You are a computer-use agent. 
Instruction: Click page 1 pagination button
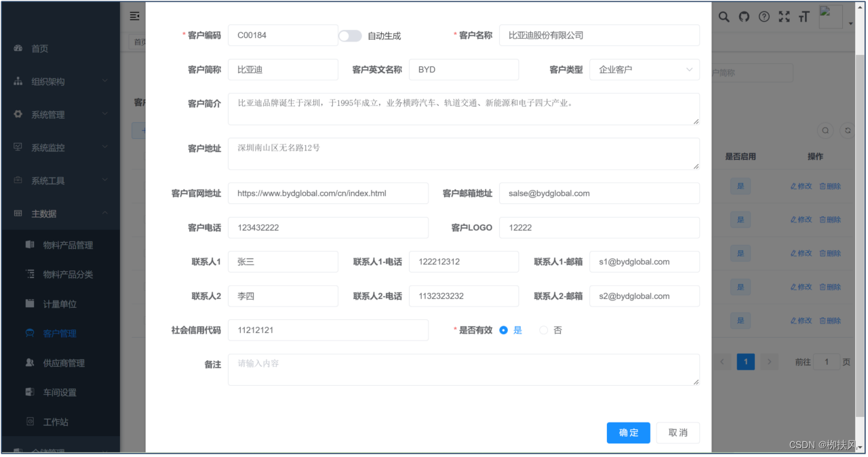point(746,362)
